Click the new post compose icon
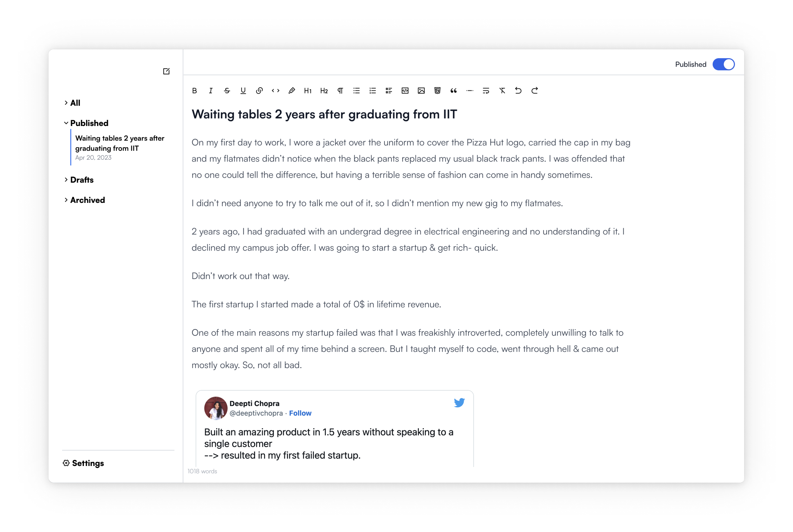 (166, 71)
